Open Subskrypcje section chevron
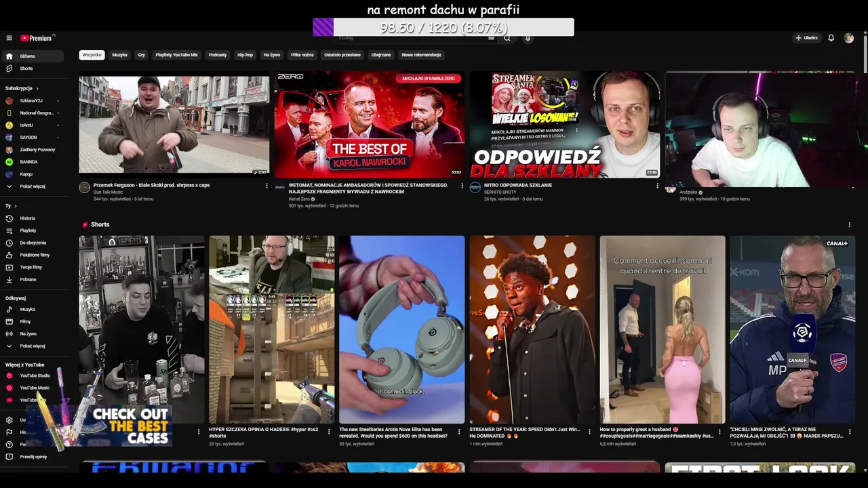The image size is (868, 488). pyautogui.click(x=37, y=88)
